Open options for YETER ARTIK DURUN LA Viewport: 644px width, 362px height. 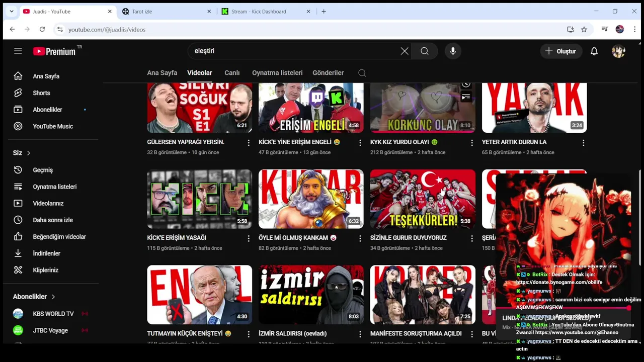tap(584, 143)
